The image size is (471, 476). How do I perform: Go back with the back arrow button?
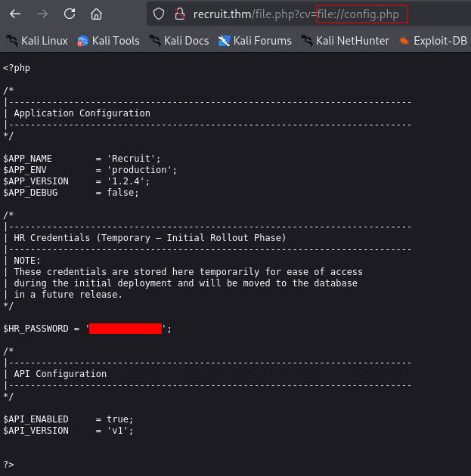[15, 14]
